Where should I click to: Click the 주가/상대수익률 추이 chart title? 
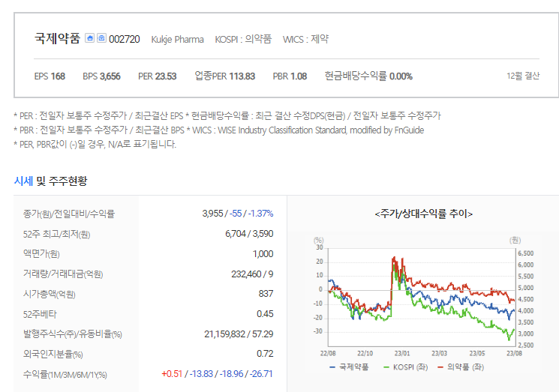(x=423, y=214)
